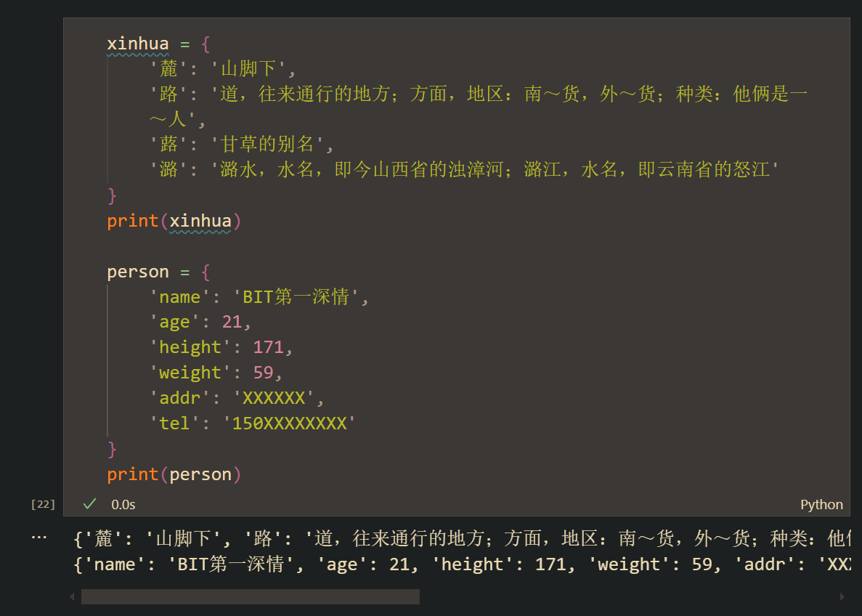Click the closing brace of xinhua dictionary
This screenshot has width=862, height=616.
click(110, 195)
